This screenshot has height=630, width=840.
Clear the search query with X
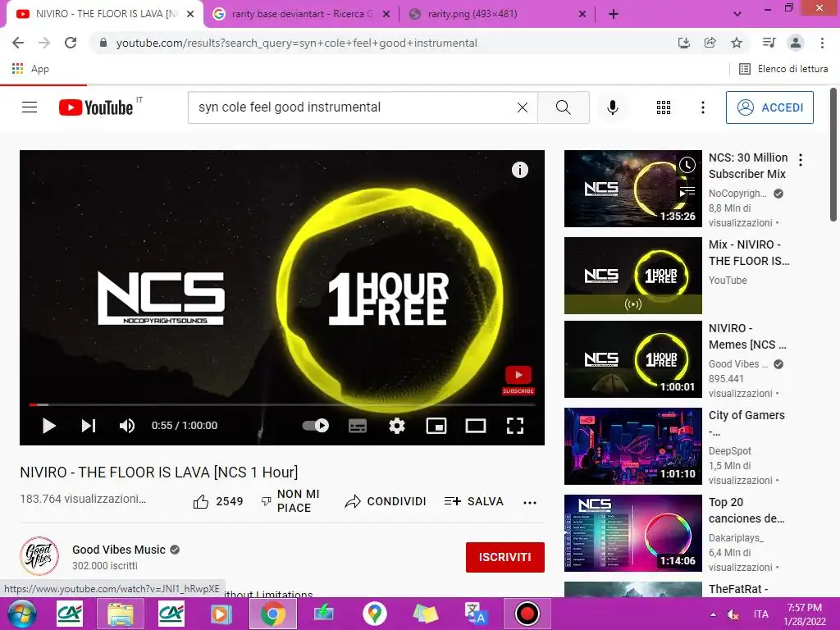(523, 107)
